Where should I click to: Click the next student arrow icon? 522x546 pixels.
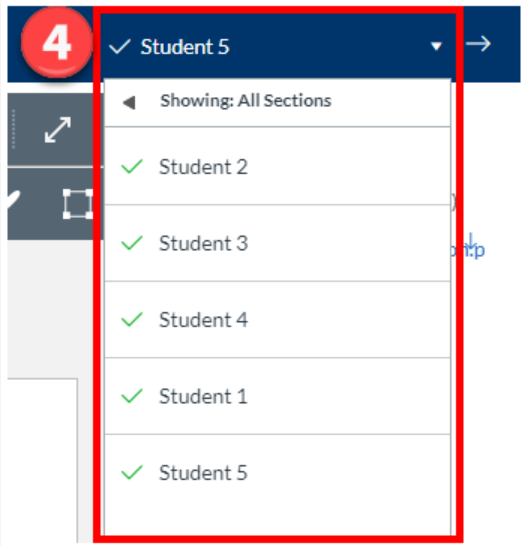478,44
